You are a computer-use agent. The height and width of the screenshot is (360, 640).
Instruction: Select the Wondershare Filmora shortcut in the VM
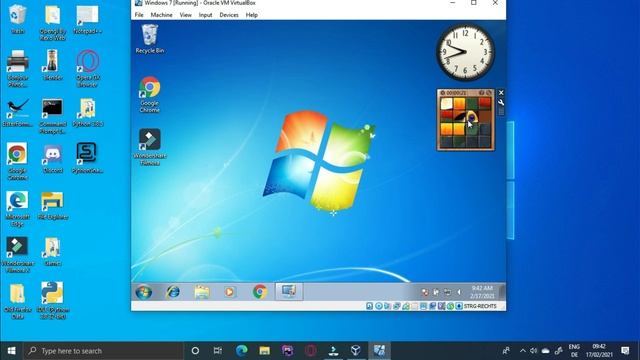coord(150,147)
